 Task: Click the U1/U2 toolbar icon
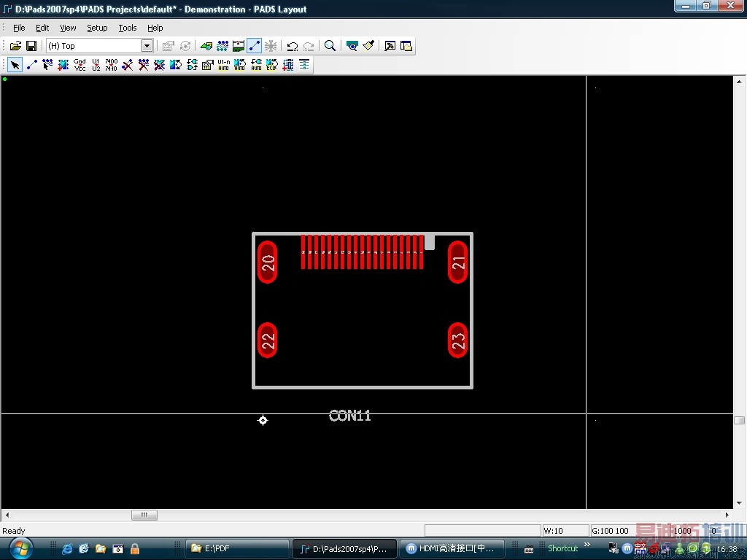click(96, 65)
